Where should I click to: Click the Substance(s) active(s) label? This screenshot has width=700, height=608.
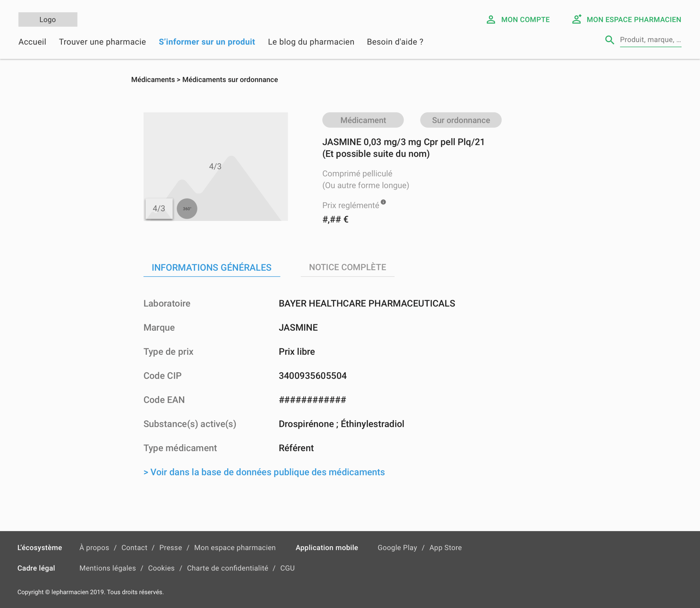[190, 424]
